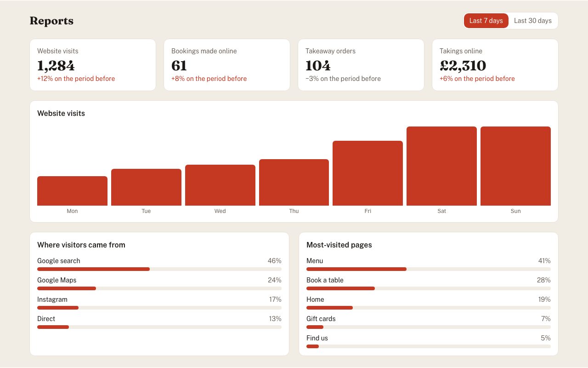Viewport: 588px width, 368px height.
Task: Select the 'Google Maps' source label
Action: tap(57, 280)
